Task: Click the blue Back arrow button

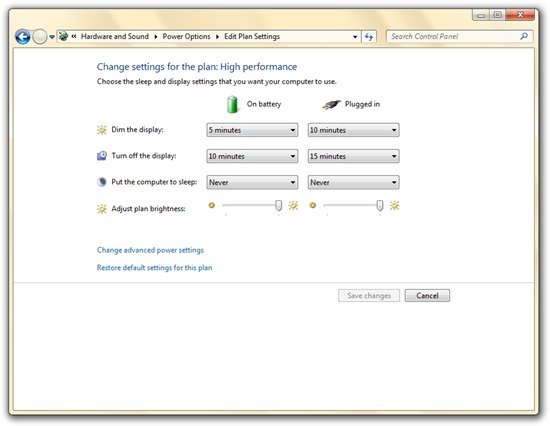Action: click(x=23, y=36)
